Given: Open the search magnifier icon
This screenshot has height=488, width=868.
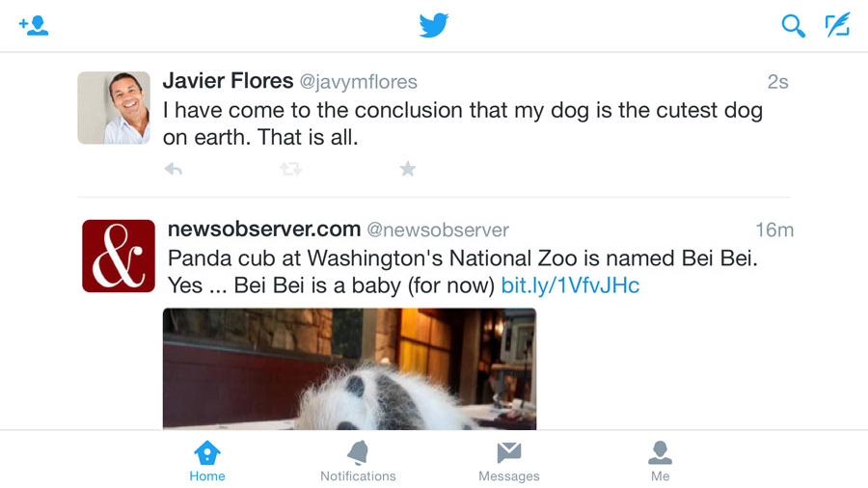Looking at the screenshot, I should tap(793, 26).
